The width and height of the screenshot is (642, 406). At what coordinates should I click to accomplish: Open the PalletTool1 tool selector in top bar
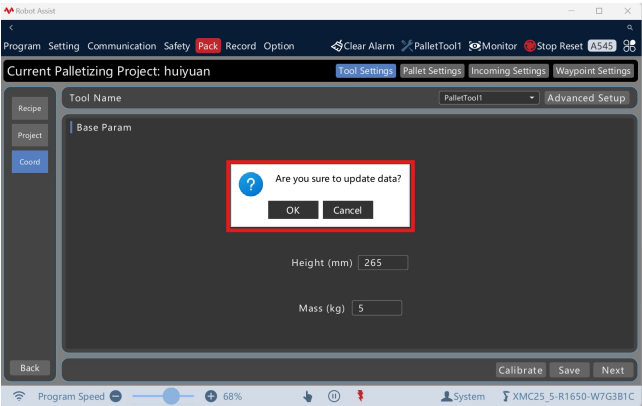pos(431,46)
